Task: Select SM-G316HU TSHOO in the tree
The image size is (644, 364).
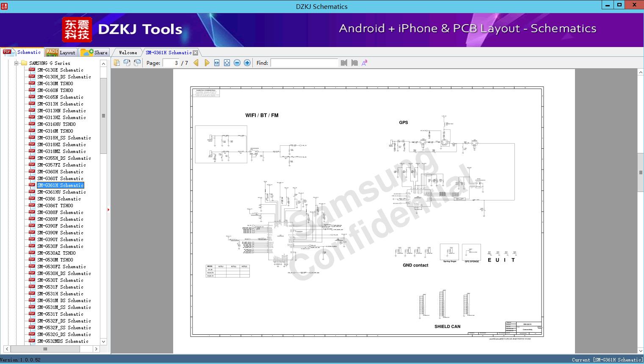Action: click(56, 124)
